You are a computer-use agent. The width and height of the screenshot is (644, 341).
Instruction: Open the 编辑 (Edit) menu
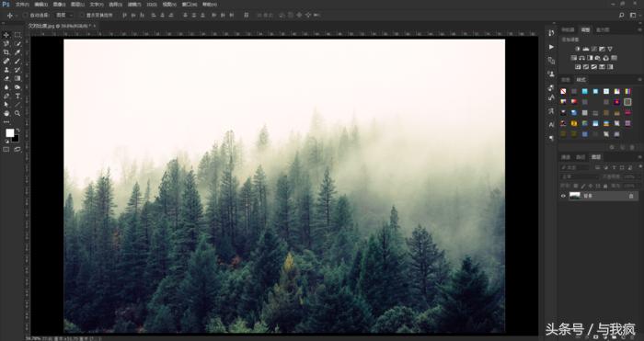click(x=41, y=5)
